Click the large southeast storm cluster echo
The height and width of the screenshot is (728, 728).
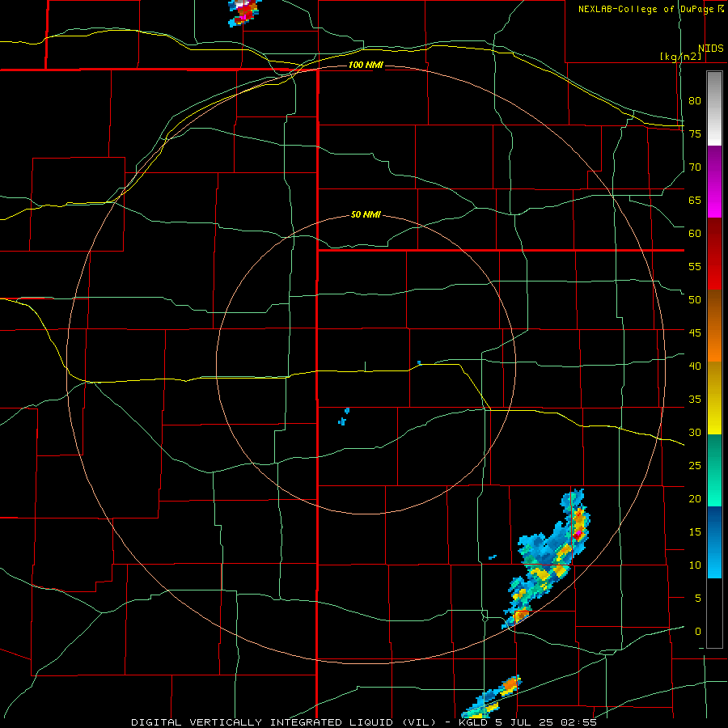(x=548, y=560)
